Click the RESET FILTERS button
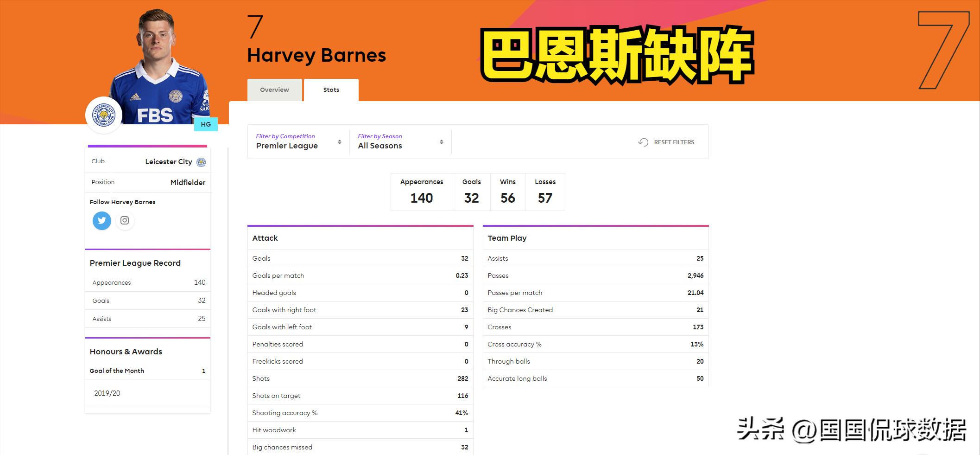The height and width of the screenshot is (455, 980). point(674,142)
